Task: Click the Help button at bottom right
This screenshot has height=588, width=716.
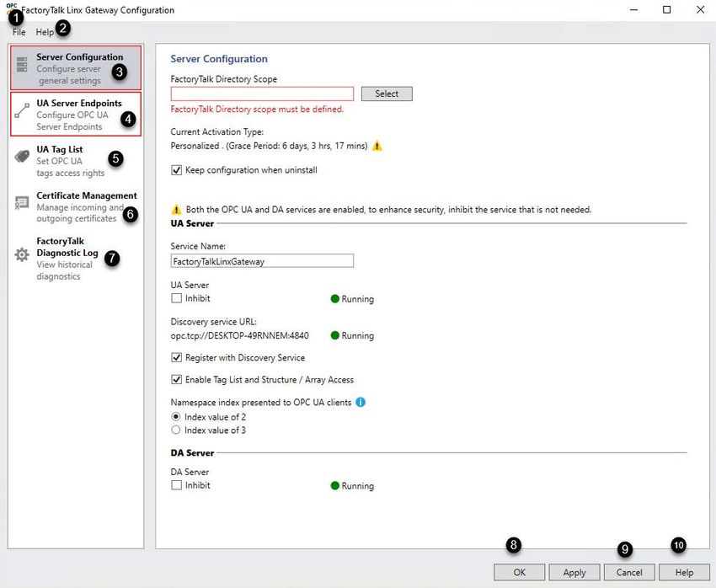Action: click(685, 573)
